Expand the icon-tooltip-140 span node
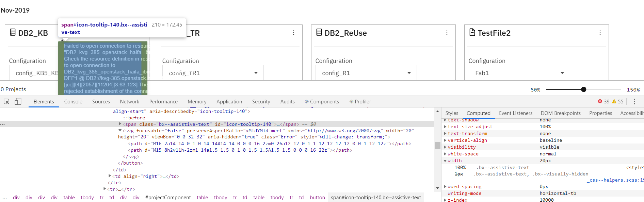This screenshot has height=202, width=644. pyautogui.click(x=120, y=124)
